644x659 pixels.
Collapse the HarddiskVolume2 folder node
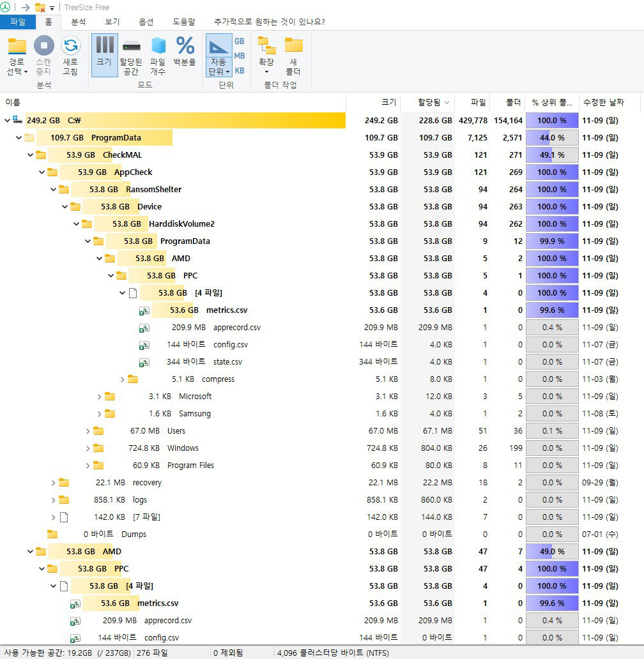pos(76,223)
